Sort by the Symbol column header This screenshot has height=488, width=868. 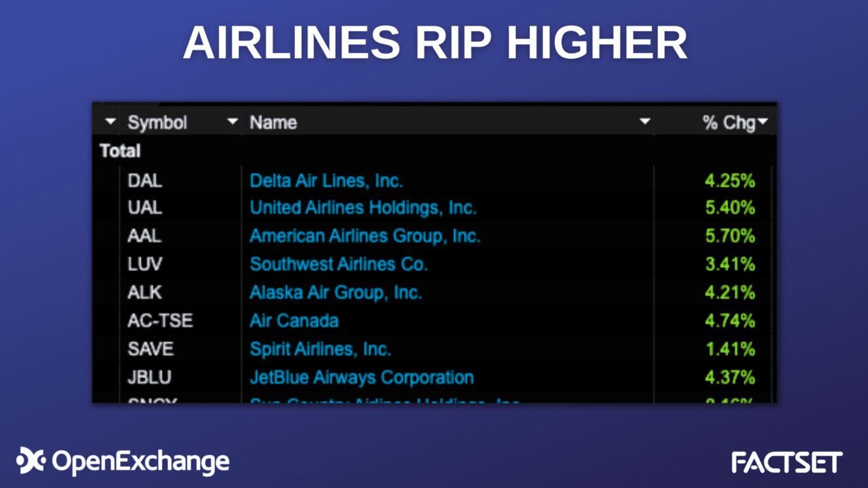pos(157,123)
